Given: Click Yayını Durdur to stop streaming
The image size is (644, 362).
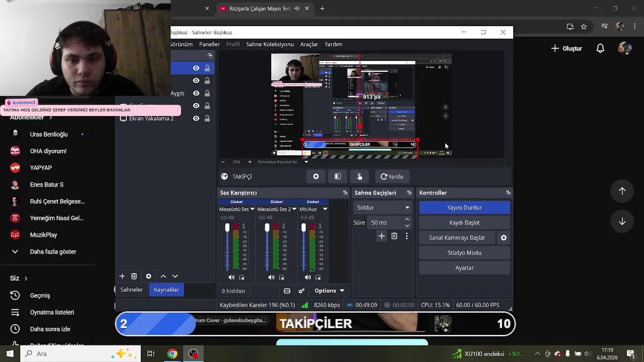Looking at the screenshot, I should tap(464, 208).
